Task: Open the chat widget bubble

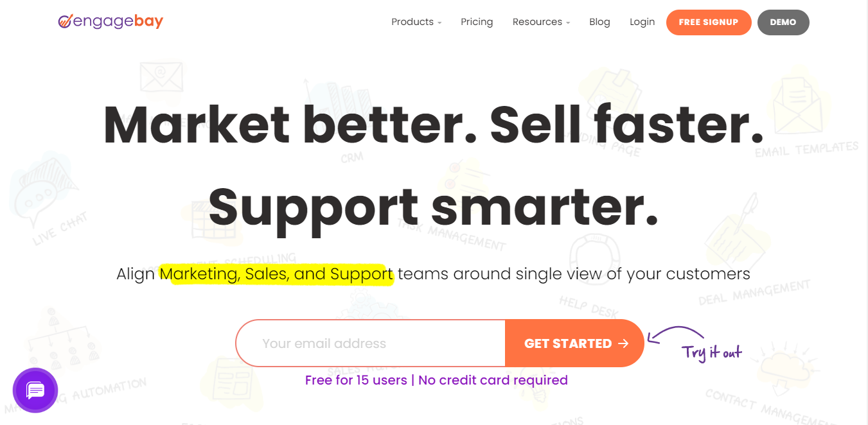Action: (x=35, y=390)
